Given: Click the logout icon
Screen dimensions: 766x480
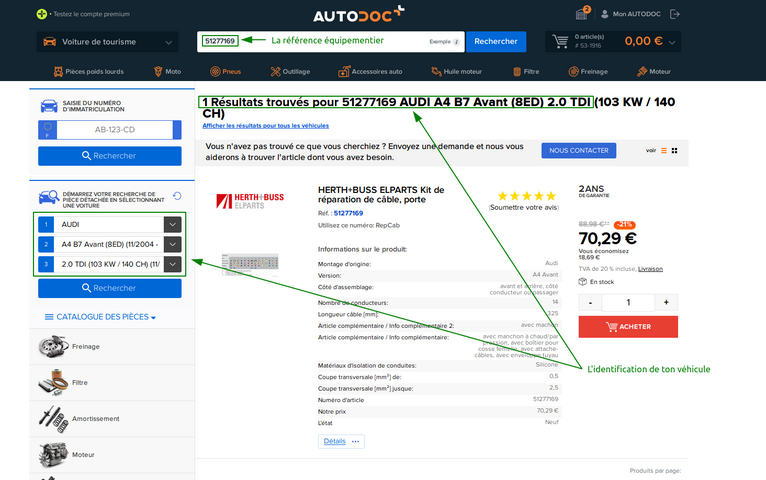Looking at the screenshot, I should coord(675,14).
